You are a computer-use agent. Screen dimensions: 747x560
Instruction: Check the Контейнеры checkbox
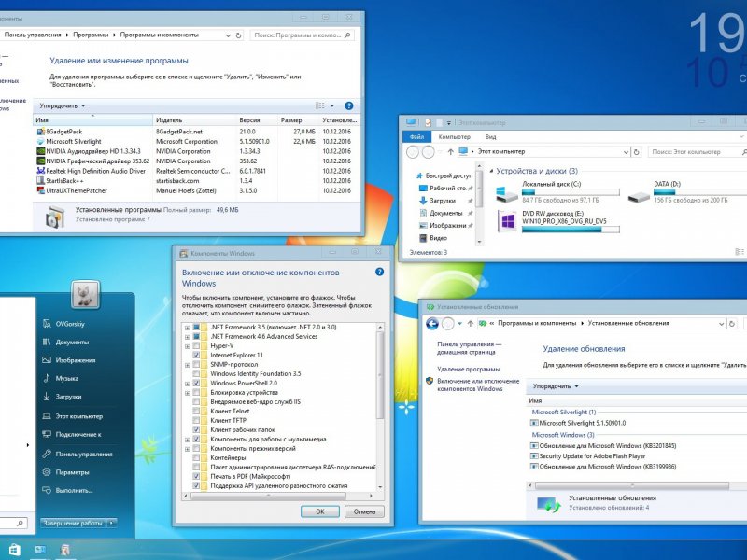[x=196, y=457]
